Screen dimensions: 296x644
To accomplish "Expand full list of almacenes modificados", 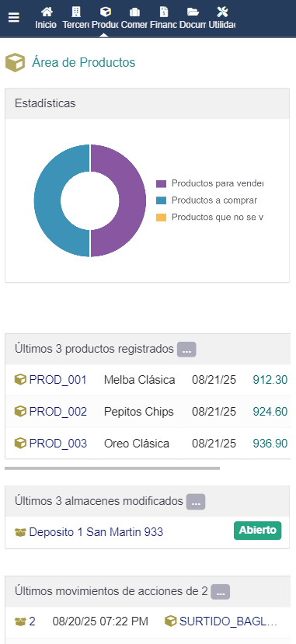I will tap(196, 502).
